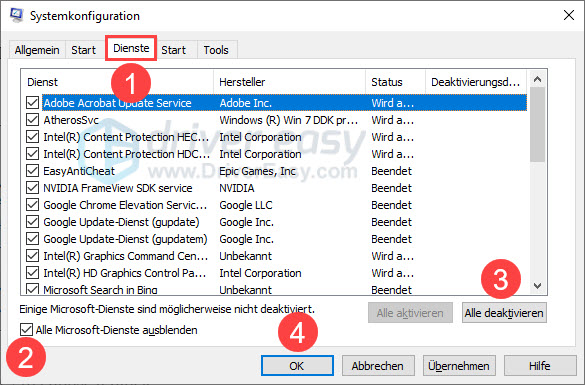Click Wird a... status of AtherosSvc row

point(392,120)
